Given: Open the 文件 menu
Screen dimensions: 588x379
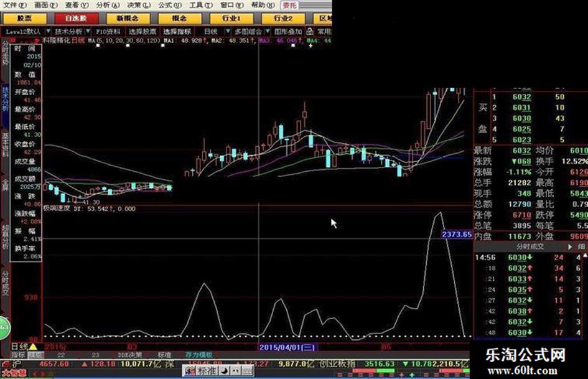Looking at the screenshot, I should click(15, 5).
